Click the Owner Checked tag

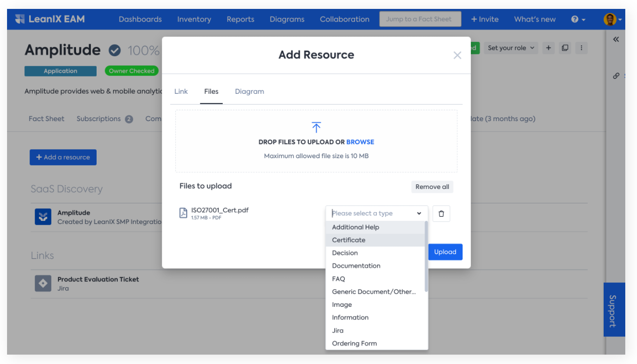[x=132, y=71]
